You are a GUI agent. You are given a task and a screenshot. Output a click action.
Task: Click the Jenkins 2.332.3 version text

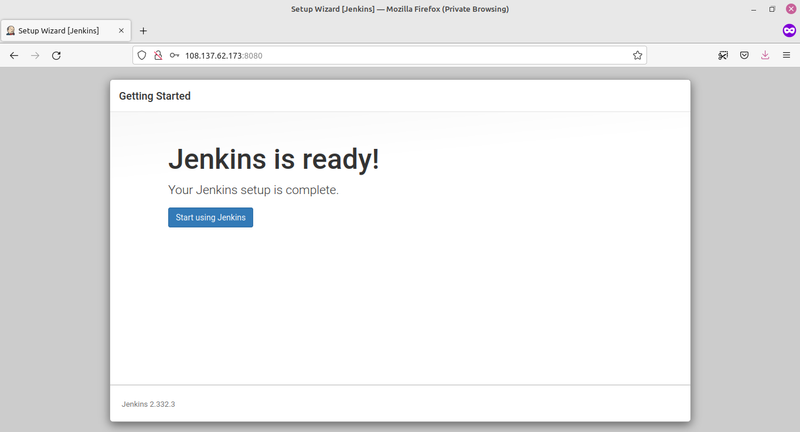point(148,404)
